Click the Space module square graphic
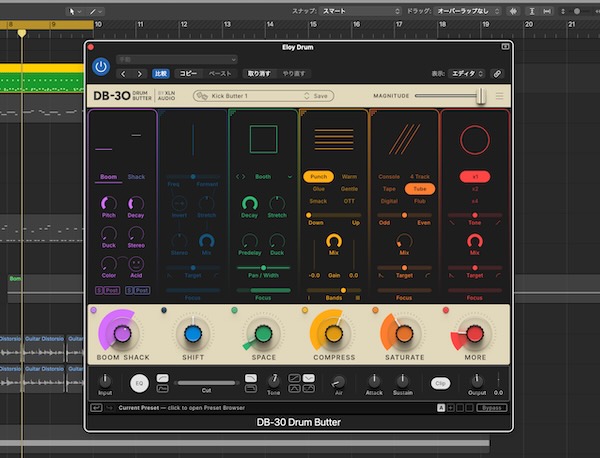The width and height of the screenshot is (600, 458). point(263,139)
